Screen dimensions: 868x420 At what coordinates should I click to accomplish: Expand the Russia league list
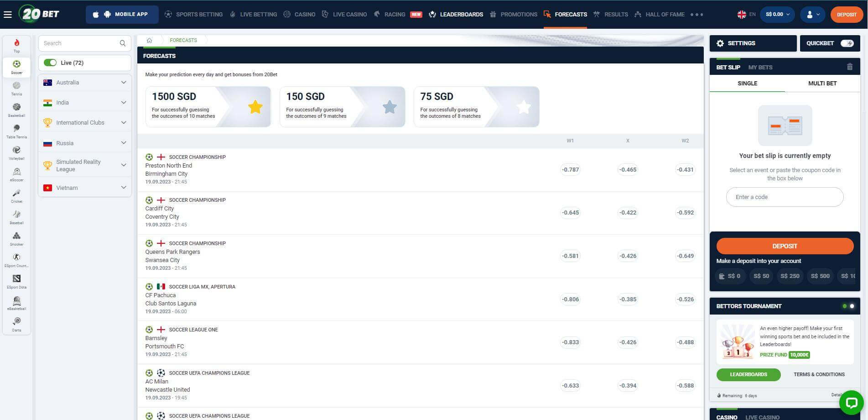[x=85, y=143]
